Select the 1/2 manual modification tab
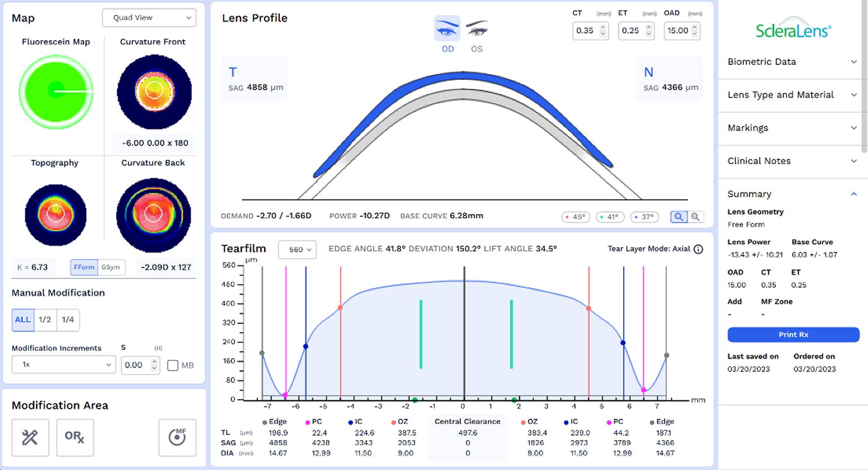This screenshot has height=470, width=868. coord(45,320)
